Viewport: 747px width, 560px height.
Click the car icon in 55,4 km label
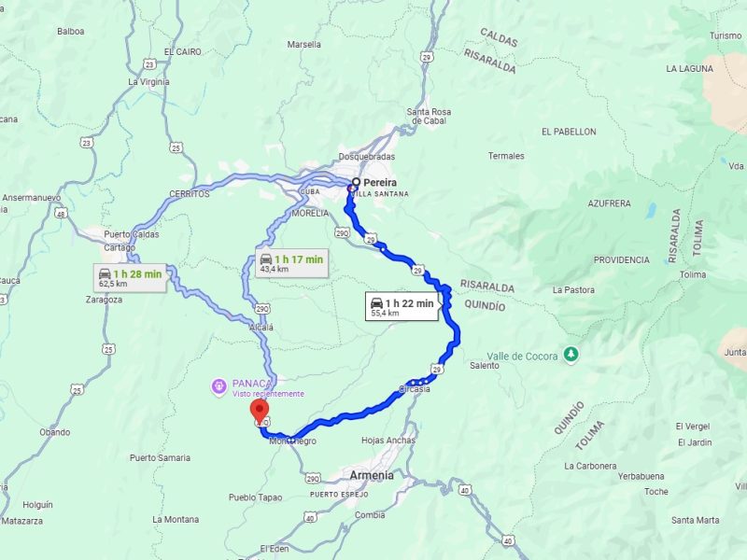(x=376, y=302)
